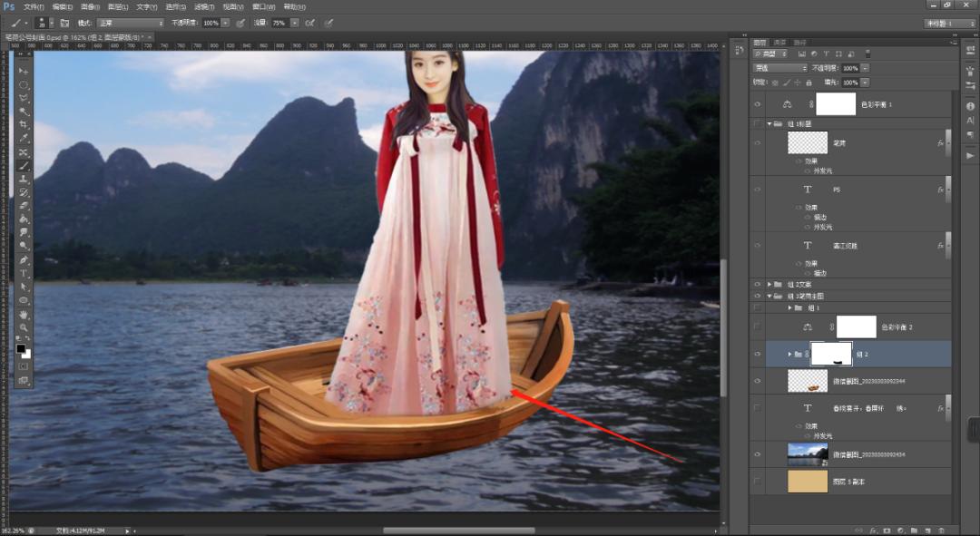This screenshot has width=980, height=536.
Task: Select the Eyedropper tool
Action: click(23, 138)
